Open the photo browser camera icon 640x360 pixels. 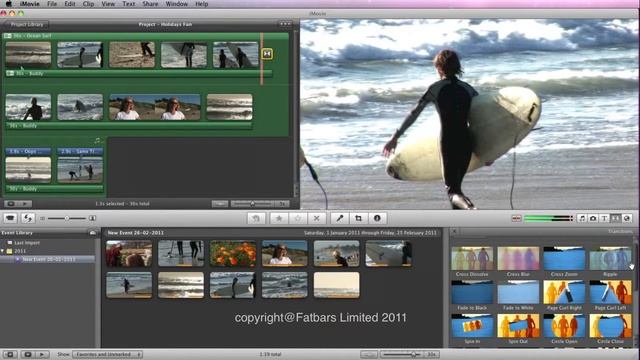[593, 218]
